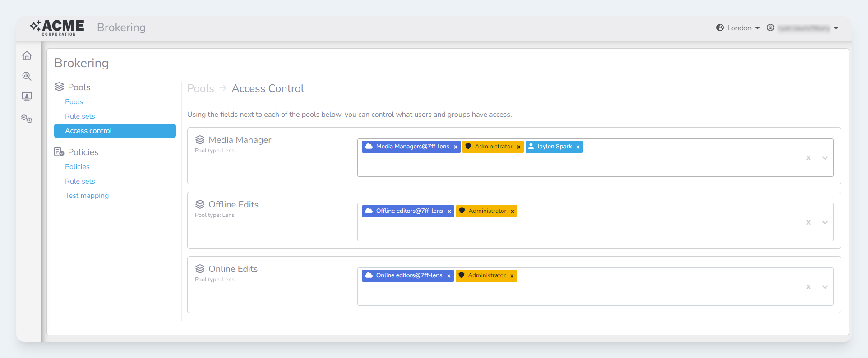Open the settings gears sidebar icon
The height and width of the screenshot is (358, 868).
pyautogui.click(x=27, y=119)
